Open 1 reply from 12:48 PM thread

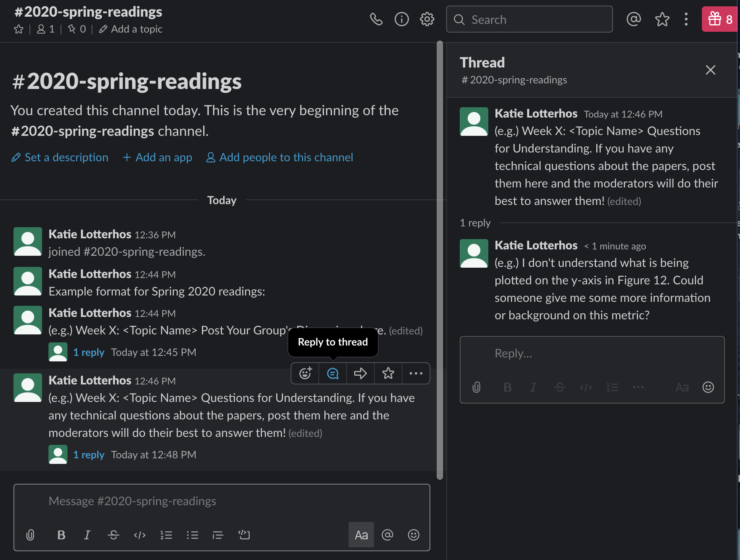tap(89, 455)
